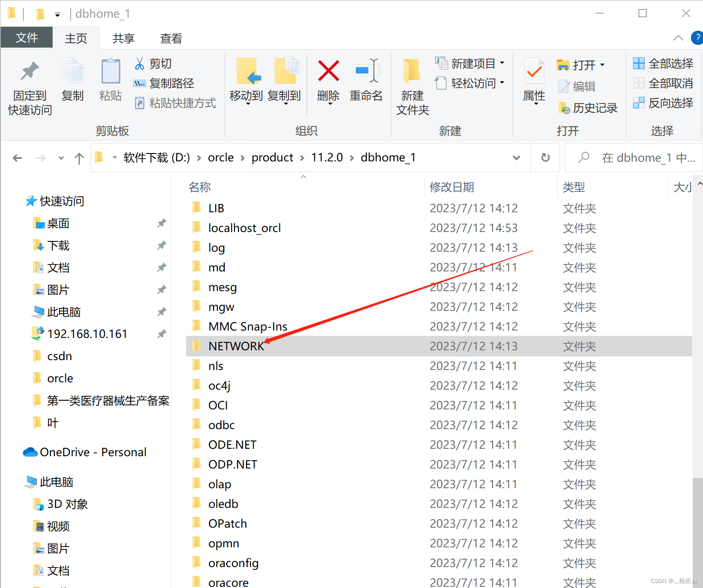Expand recent locations dropdown
The image size is (703, 588).
click(61, 158)
